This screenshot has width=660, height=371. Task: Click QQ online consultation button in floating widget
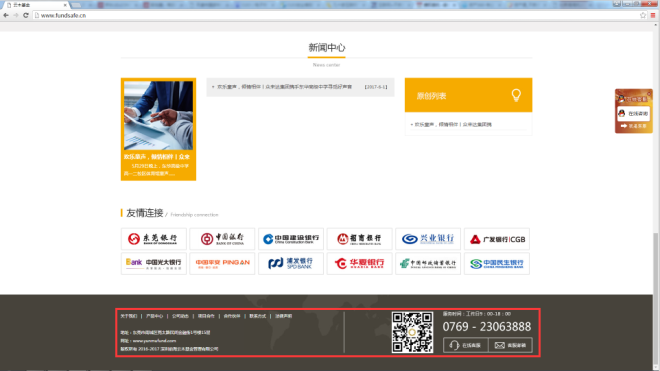click(x=633, y=114)
